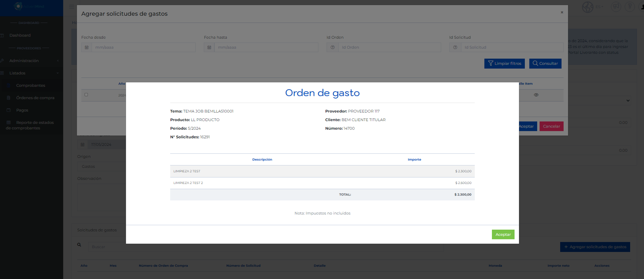This screenshot has width=644, height=279.
Task: Click the help icon beside Id Orden field
Action: [332, 47]
